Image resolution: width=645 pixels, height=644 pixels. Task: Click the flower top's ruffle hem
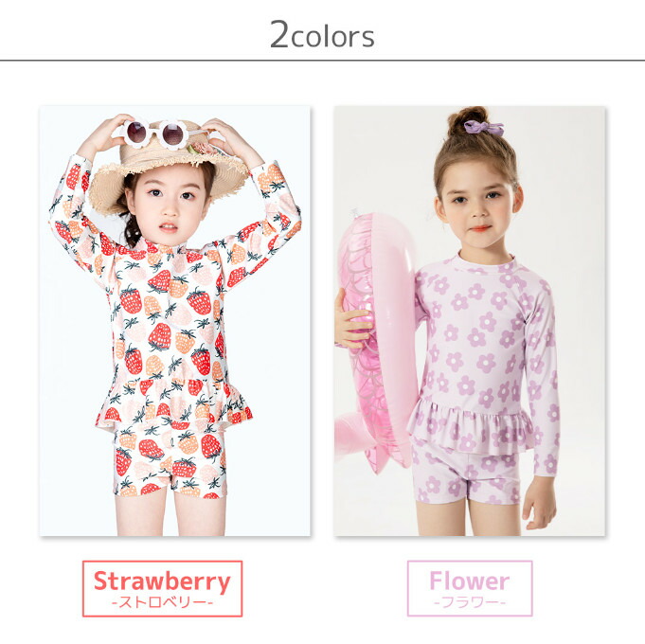(471, 428)
